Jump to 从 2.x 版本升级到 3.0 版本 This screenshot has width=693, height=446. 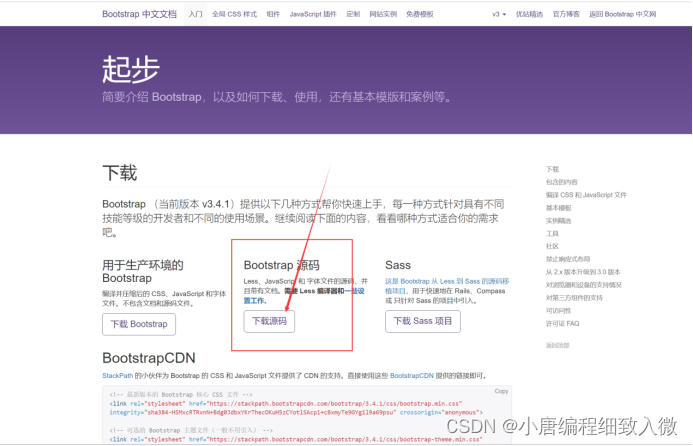(583, 272)
